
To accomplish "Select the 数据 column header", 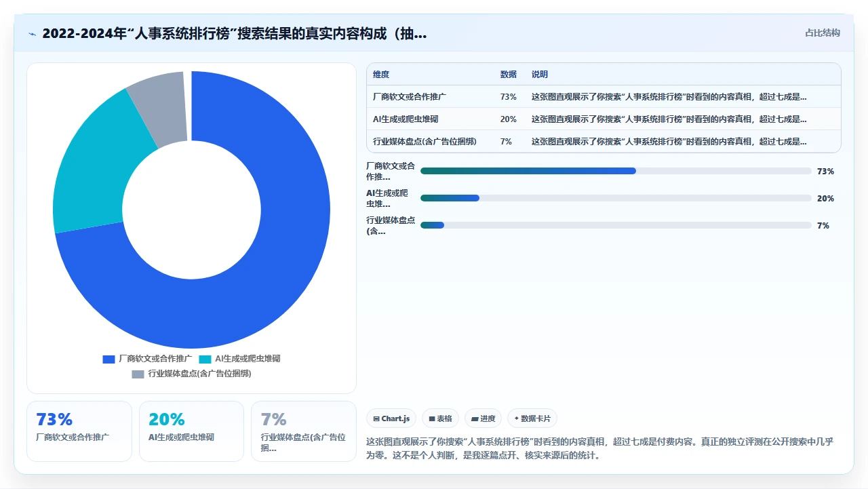I will point(508,75).
